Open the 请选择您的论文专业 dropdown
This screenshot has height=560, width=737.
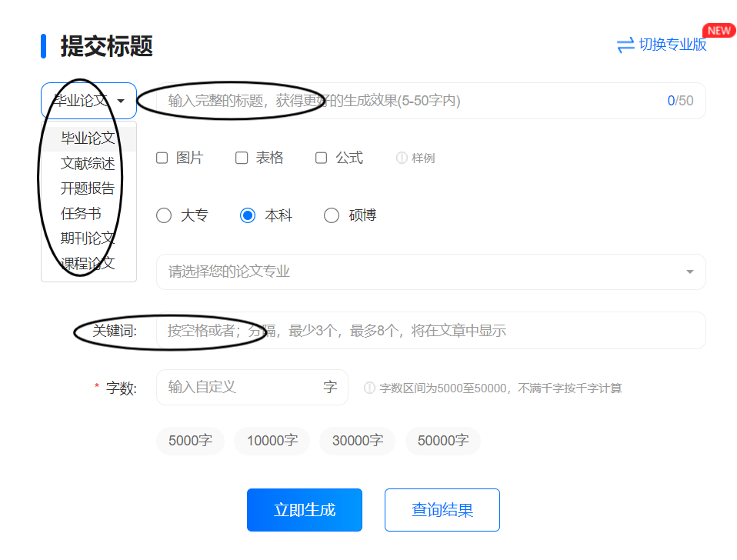pyautogui.click(x=431, y=272)
